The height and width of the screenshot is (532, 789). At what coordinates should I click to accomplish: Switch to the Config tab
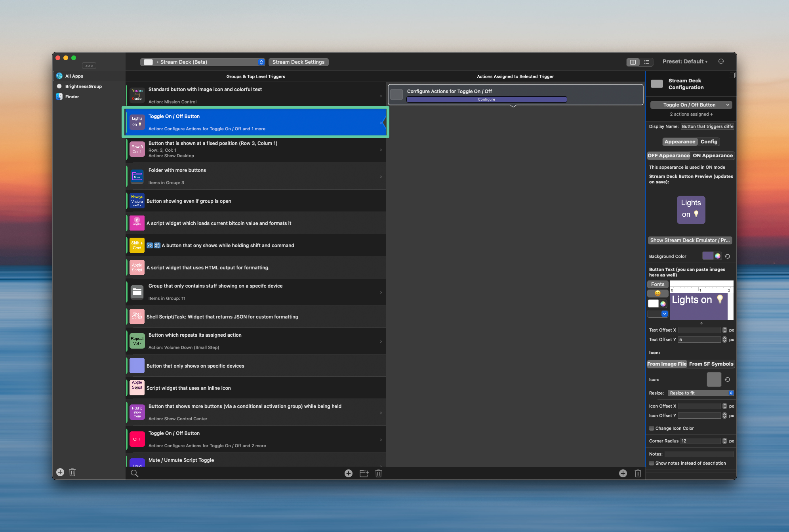point(709,142)
